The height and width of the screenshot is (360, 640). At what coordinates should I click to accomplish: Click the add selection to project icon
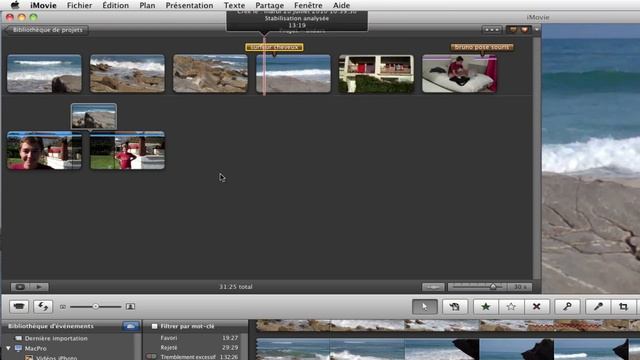(455, 307)
